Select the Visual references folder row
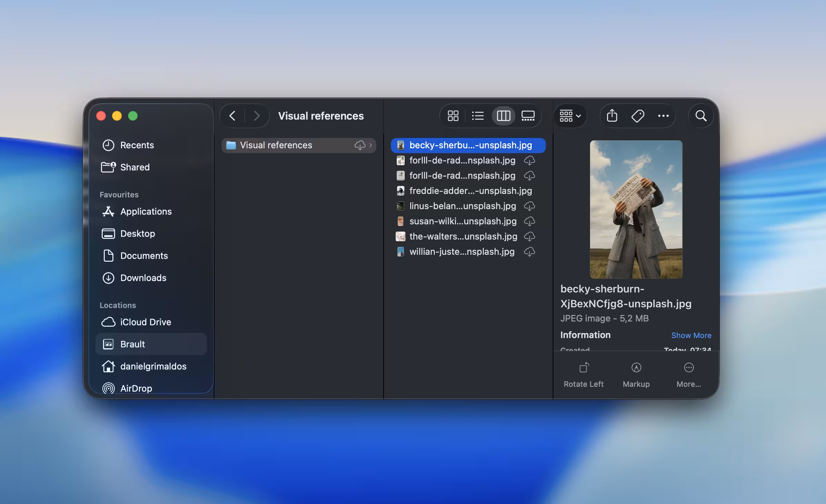 [x=299, y=145]
